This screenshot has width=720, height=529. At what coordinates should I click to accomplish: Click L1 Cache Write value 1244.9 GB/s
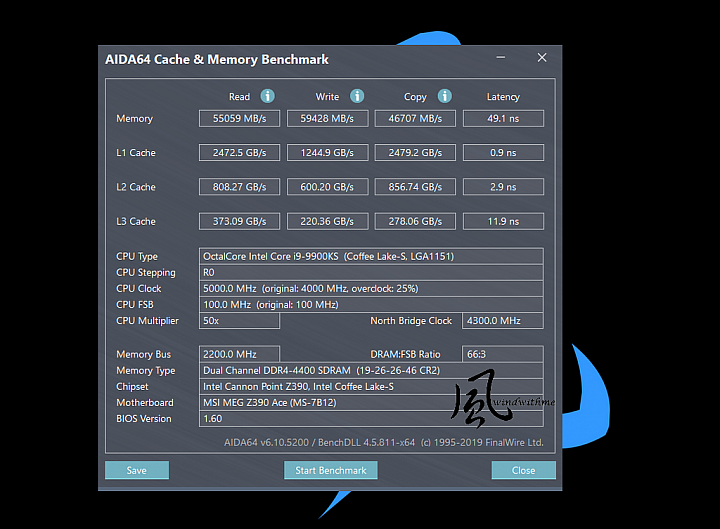pyautogui.click(x=327, y=152)
